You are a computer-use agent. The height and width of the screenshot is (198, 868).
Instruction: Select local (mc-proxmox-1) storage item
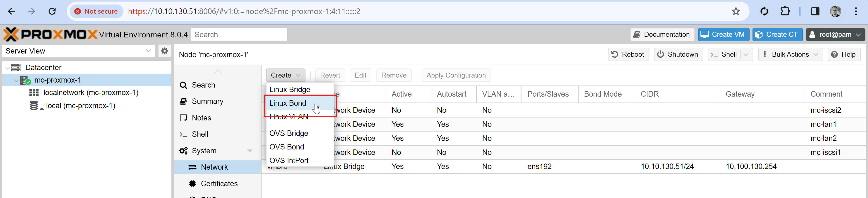pyautogui.click(x=81, y=106)
